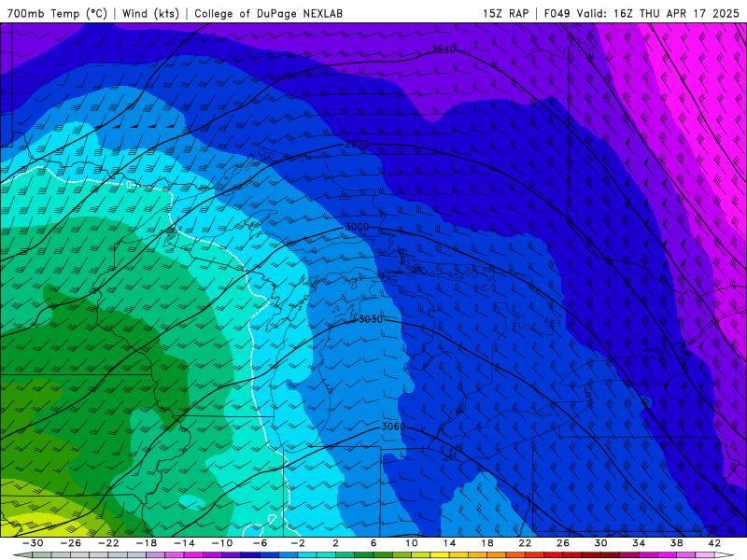Click the -10 color scale label
747x560 pixels.
point(222,543)
